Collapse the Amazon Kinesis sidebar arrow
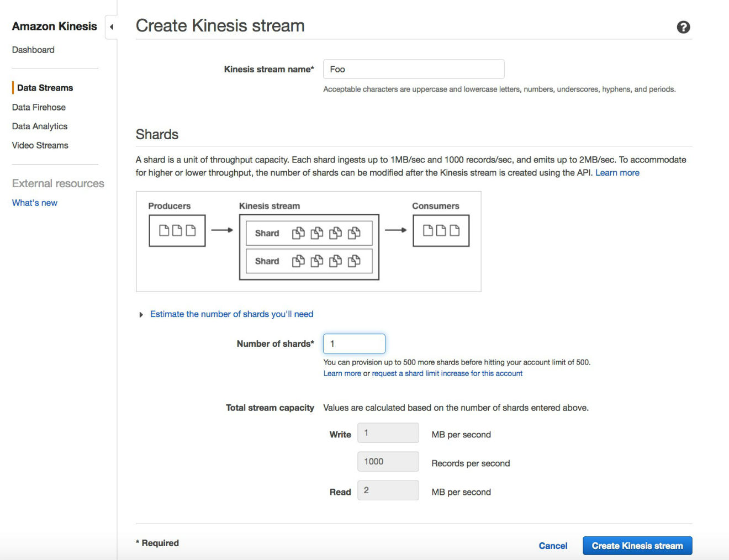Viewport: 729px width, 560px height. point(112,27)
